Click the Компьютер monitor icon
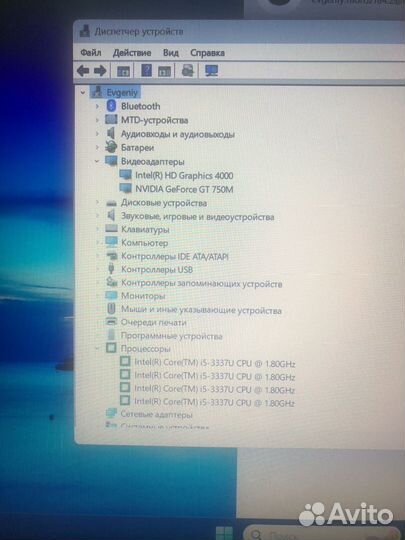This screenshot has width=405, height=540. pos(111,242)
